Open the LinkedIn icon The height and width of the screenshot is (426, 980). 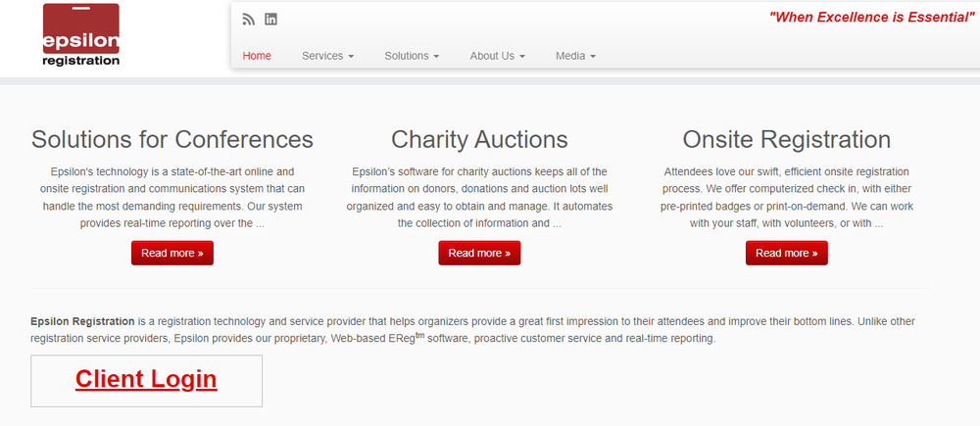point(270,20)
